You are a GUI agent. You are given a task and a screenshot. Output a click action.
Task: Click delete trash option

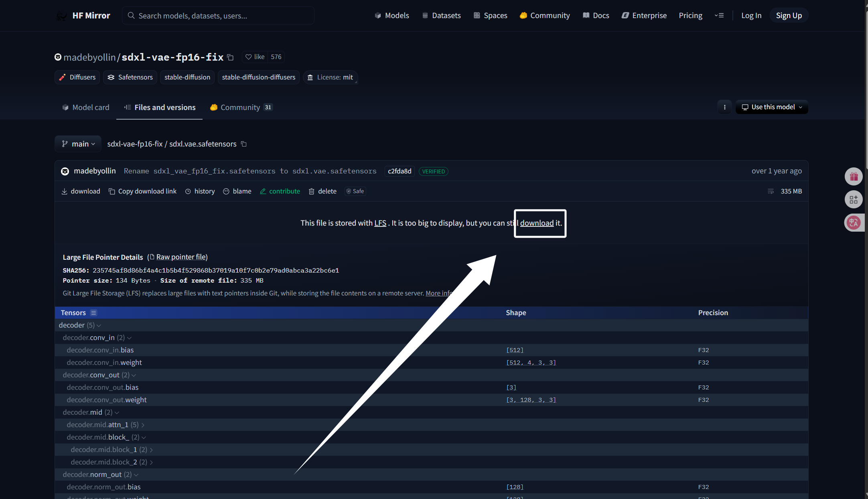[x=322, y=191]
